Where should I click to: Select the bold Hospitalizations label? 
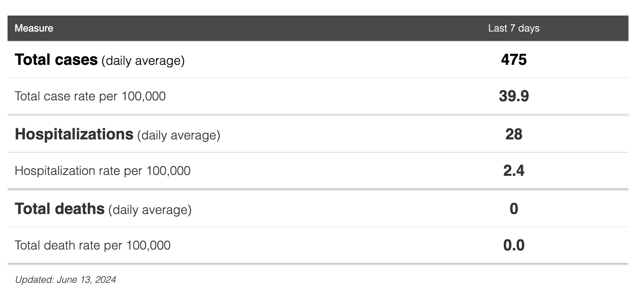coord(74,134)
